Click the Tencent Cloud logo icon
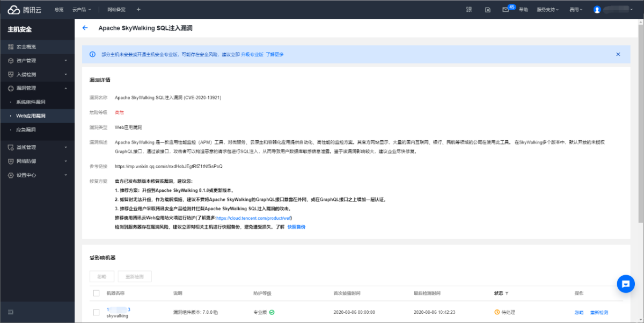 (13, 9)
